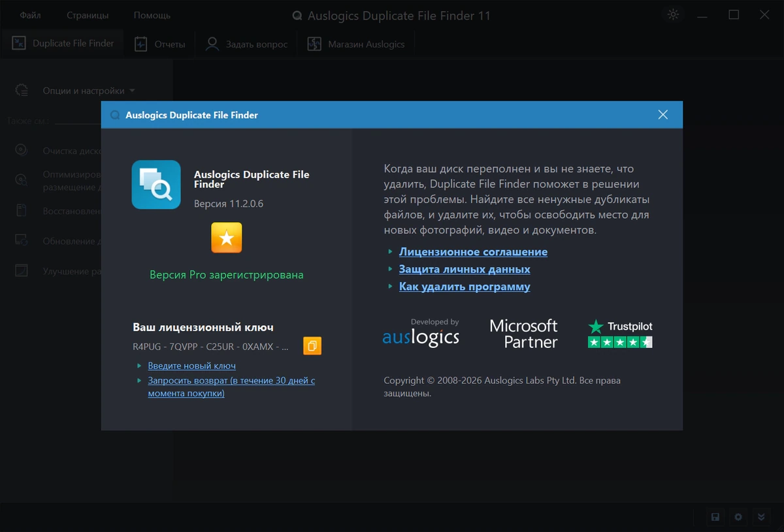
Task: Click the Отчеты tab icon
Action: pyautogui.click(x=141, y=44)
